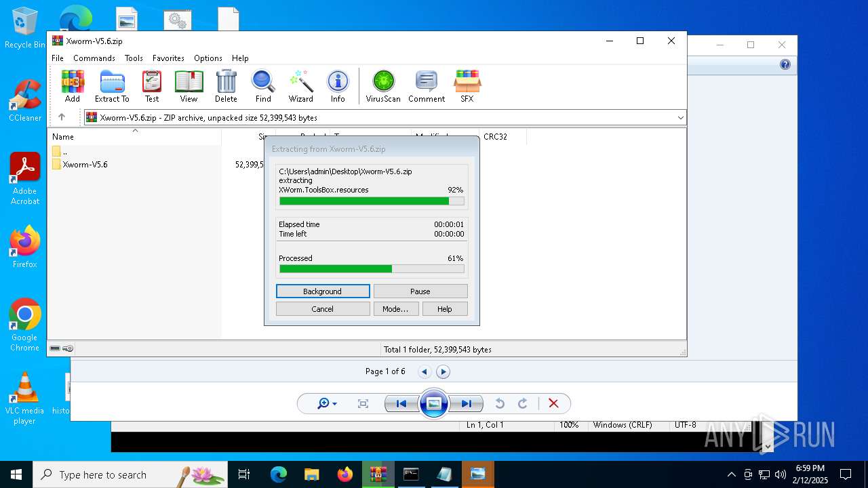Screen dimensions: 868x488
Task: Click the help question mark icon
Action: (785, 64)
